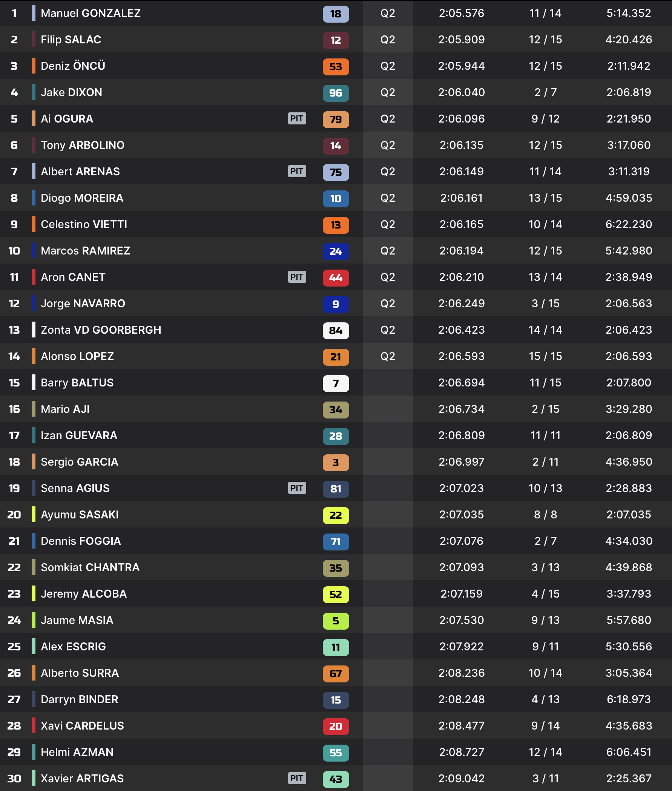
Task: Click the position number 30 cell
Action: coord(14,779)
